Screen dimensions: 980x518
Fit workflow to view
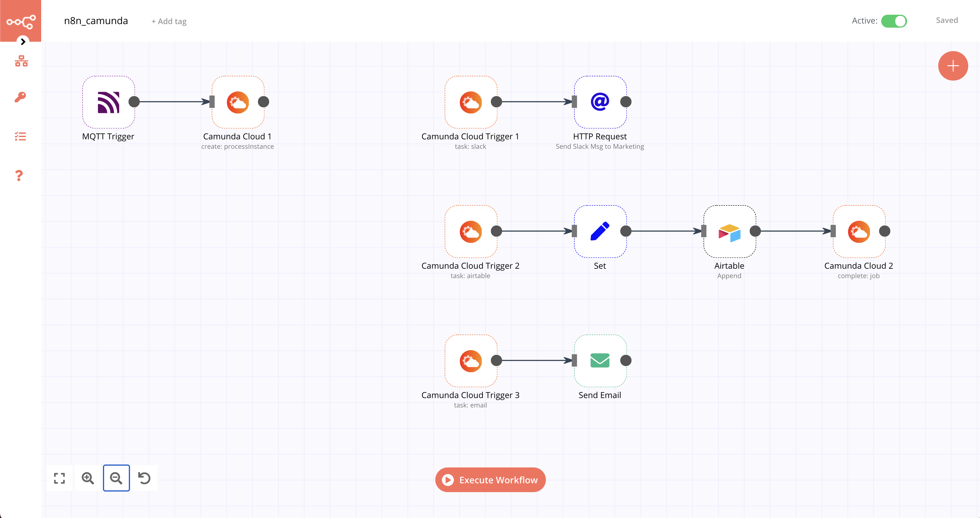(59, 478)
